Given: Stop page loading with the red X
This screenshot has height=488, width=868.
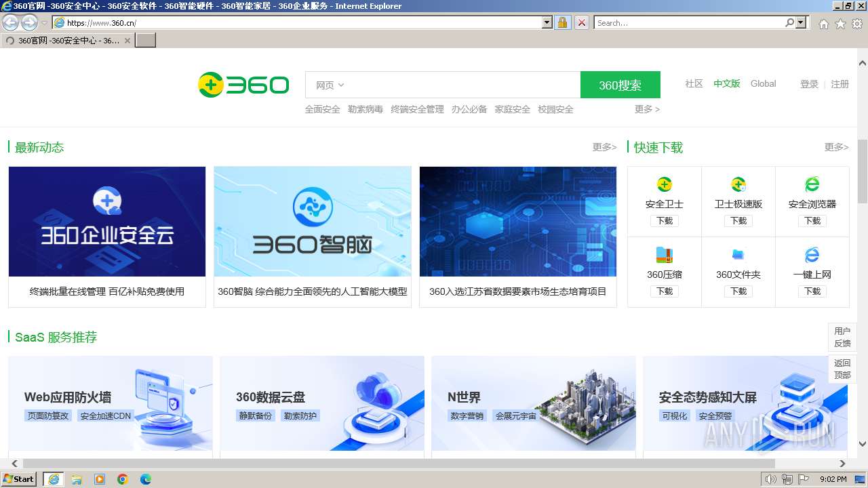Looking at the screenshot, I should click(581, 22).
